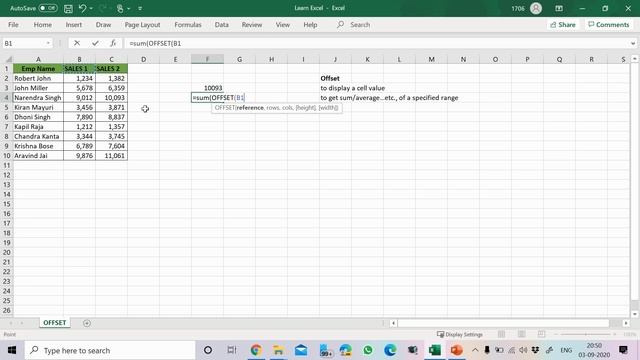The width and height of the screenshot is (640, 360).
Task: Open Customize Quick Access Toolbar dropdown
Action: click(x=140, y=8)
